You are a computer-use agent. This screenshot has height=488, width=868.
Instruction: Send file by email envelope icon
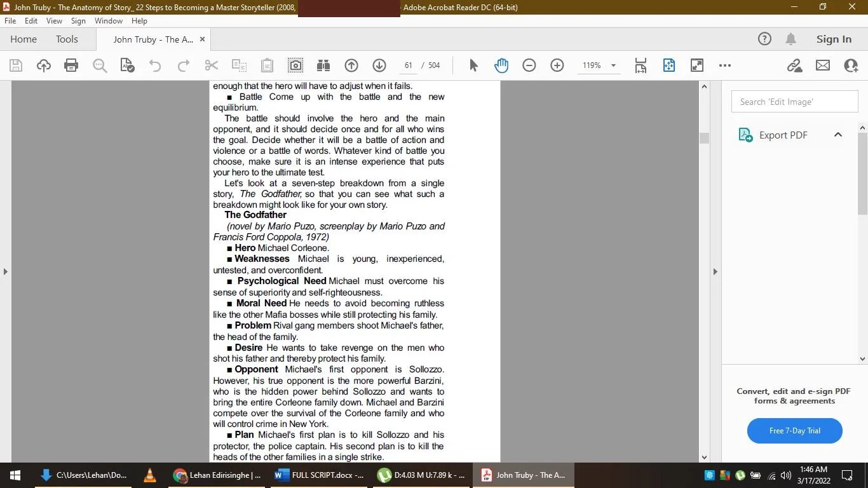pyautogui.click(x=823, y=65)
